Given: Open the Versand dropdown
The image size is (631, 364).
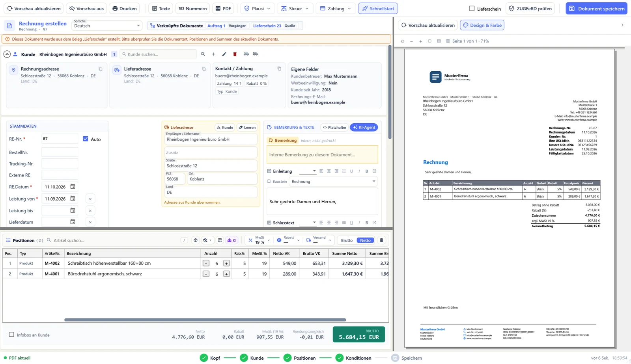Looking at the screenshot, I should [319, 240].
